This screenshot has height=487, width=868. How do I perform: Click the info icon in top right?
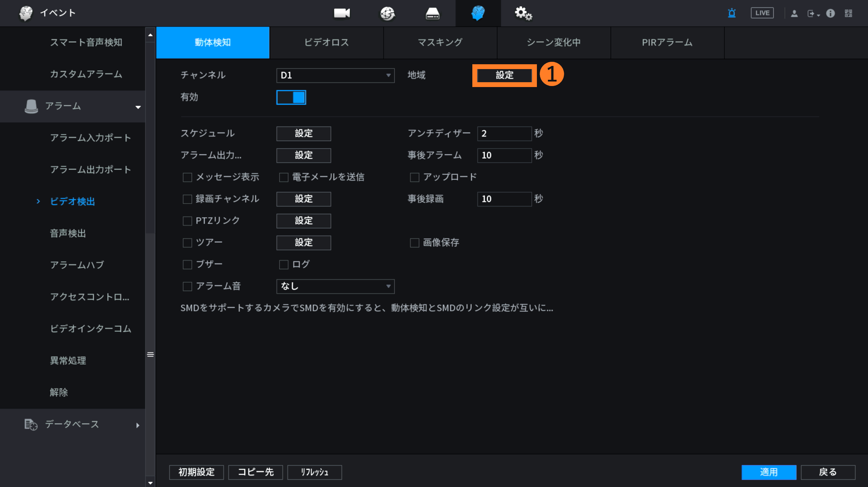830,13
